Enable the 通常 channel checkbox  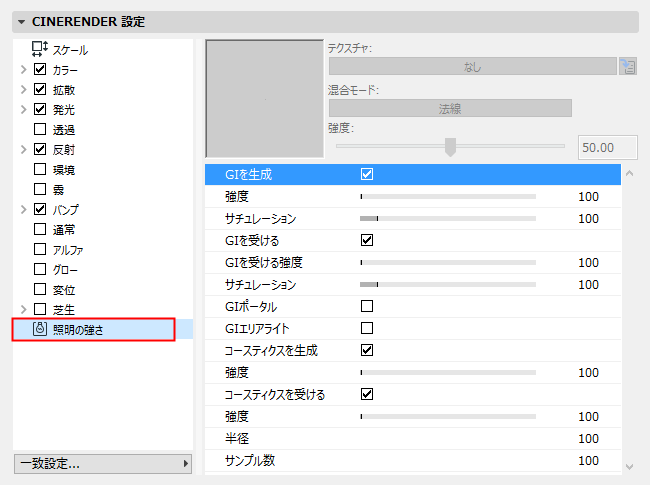pyautogui.click(x=40, y=229)
